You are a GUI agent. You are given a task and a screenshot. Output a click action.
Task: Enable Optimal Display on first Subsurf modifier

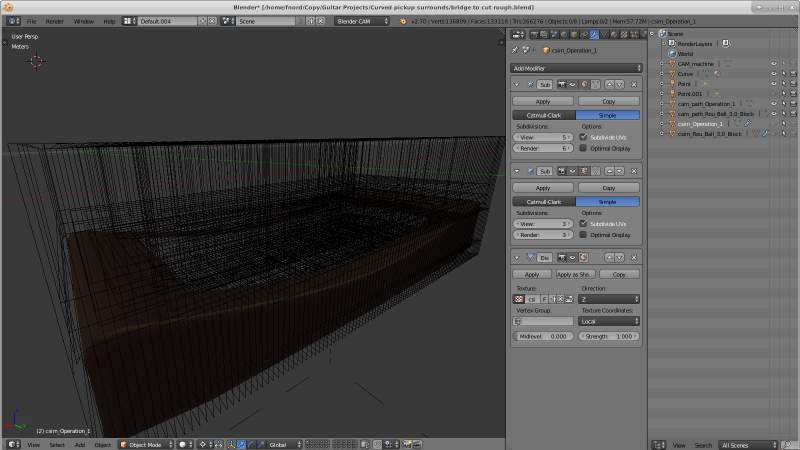tap(584, 148)
